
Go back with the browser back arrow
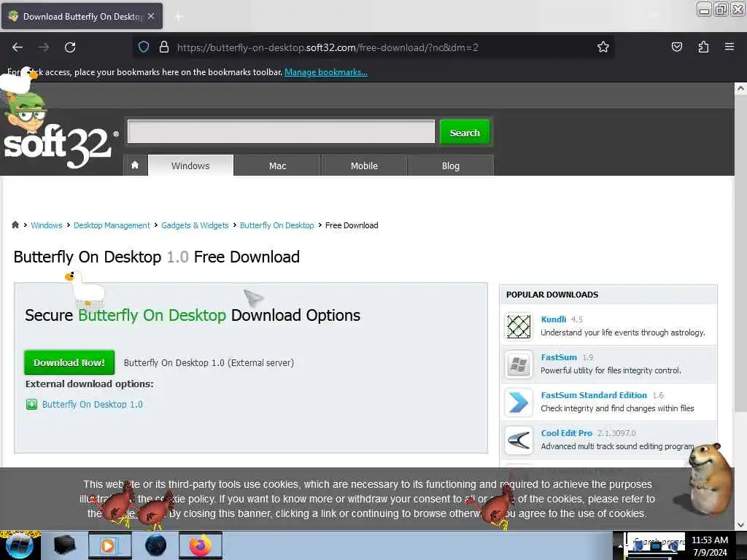[x=18, y=47]
